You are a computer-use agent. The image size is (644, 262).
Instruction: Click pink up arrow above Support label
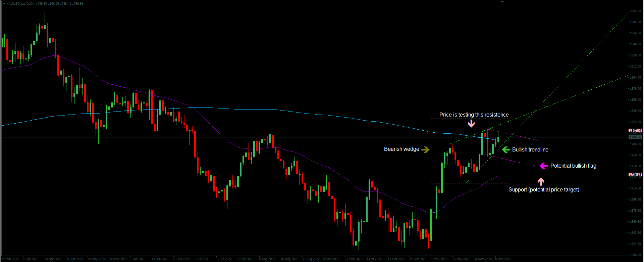(541, 182)
